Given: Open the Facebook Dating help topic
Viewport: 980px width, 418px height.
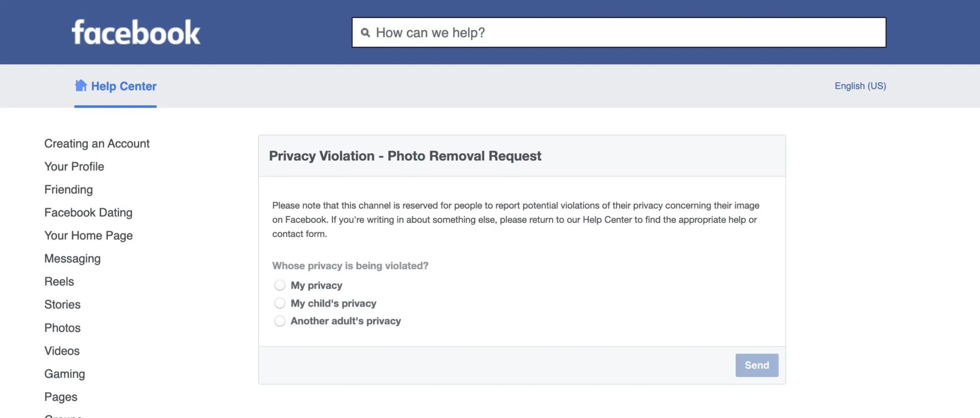Looking at the screenshot, I should [88, 213].
